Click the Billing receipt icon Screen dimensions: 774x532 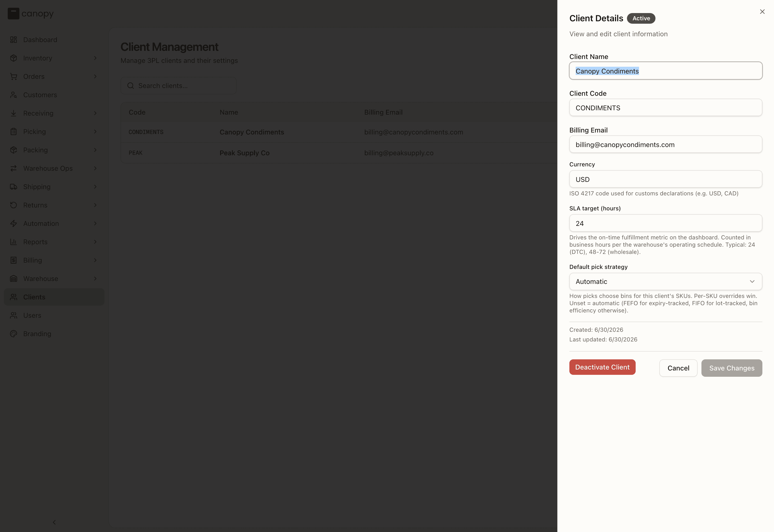tap(13, 260)
